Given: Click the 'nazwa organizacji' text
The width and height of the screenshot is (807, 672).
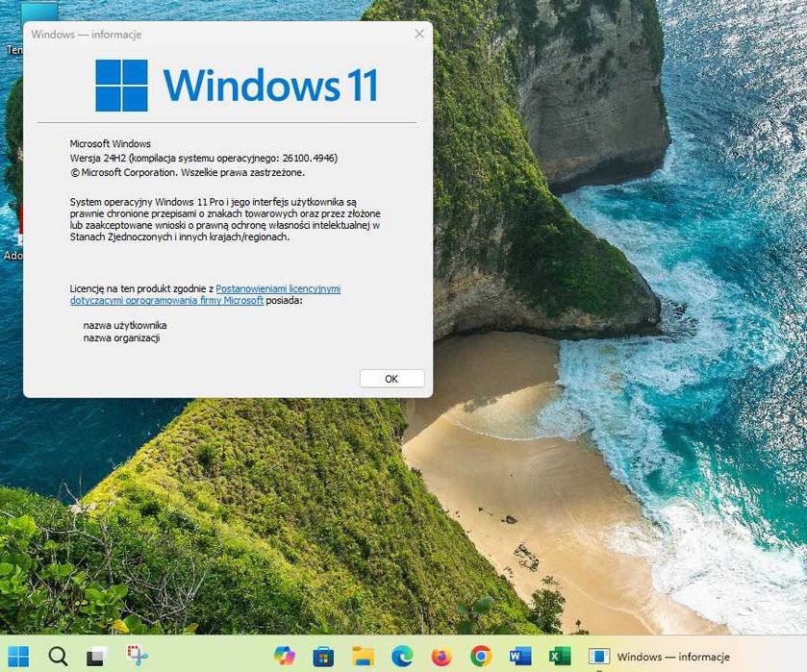Looking at the screenshot, I should point(121,338).
